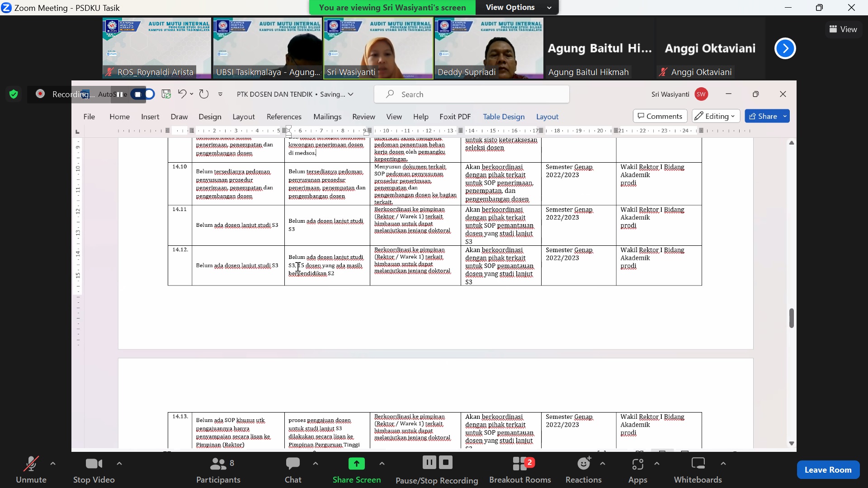
Task: Click the Zoom app icon in title bar
Action: click(6, 8)
